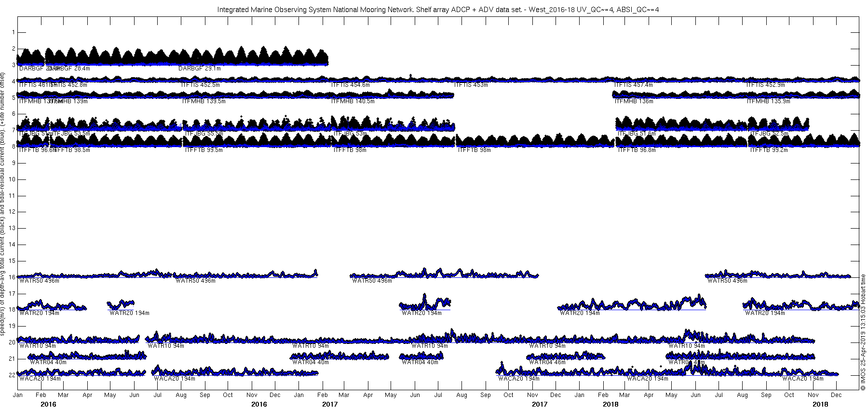Click the 'ITFFTB 99.5m' label
The image size is (868, 410).
pos(204,150)
